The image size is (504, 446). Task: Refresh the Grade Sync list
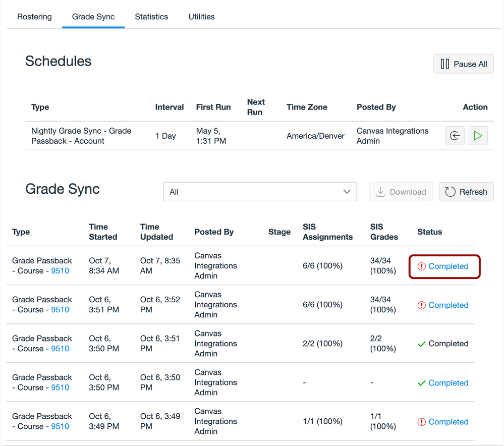[x=466, y=192]
